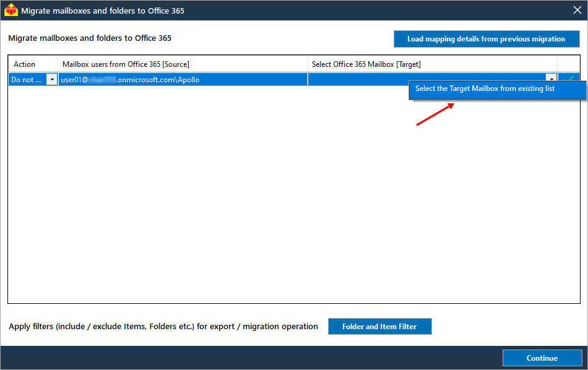Expand the target mailbox dropdown arrow
This screenshot has width=588, height=370.
(551, 79)
